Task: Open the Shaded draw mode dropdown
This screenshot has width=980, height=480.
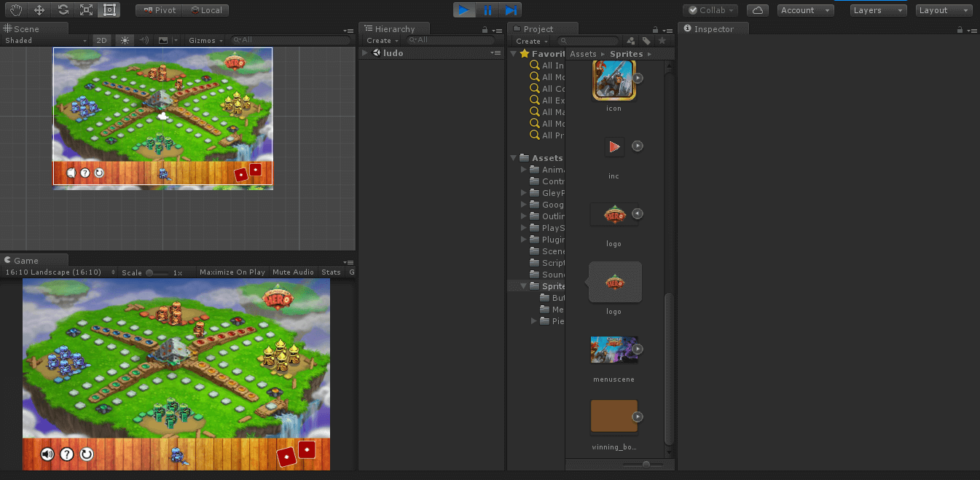Action: pyautogui.click(x=45, y=41)
